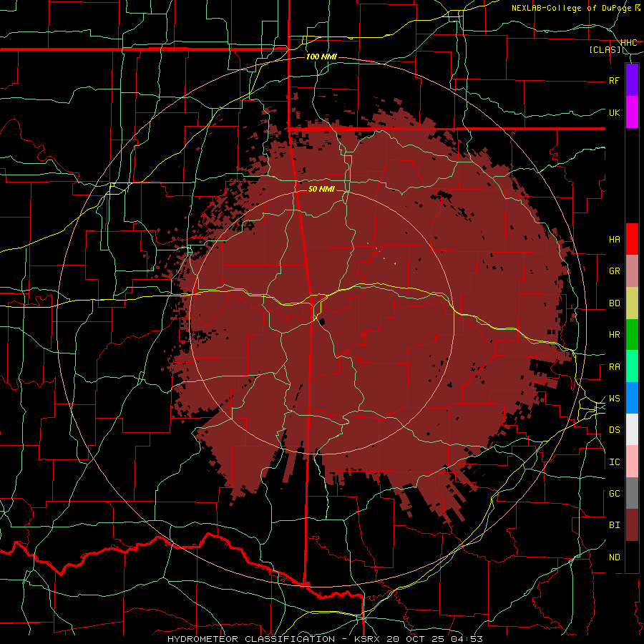644x644 pixels.
Task: Click the 50 NMI range ring label
Action: click(x=321, y=189)
